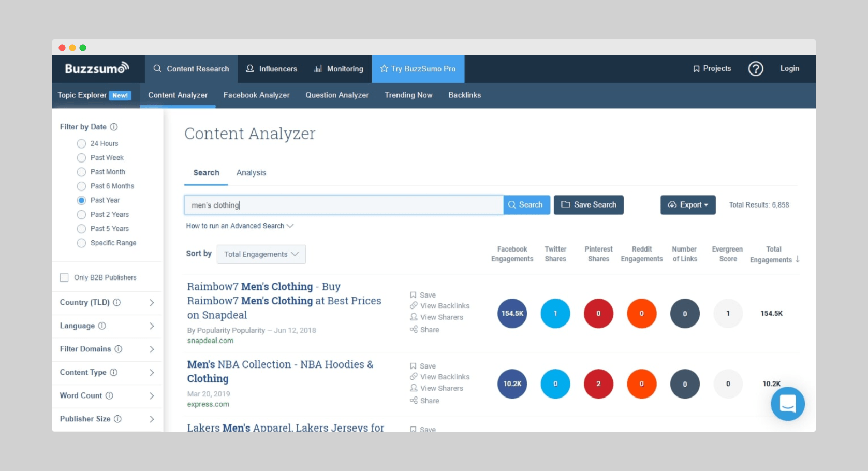Click the Language info icon
868x471 pixels.
(102, 326)
